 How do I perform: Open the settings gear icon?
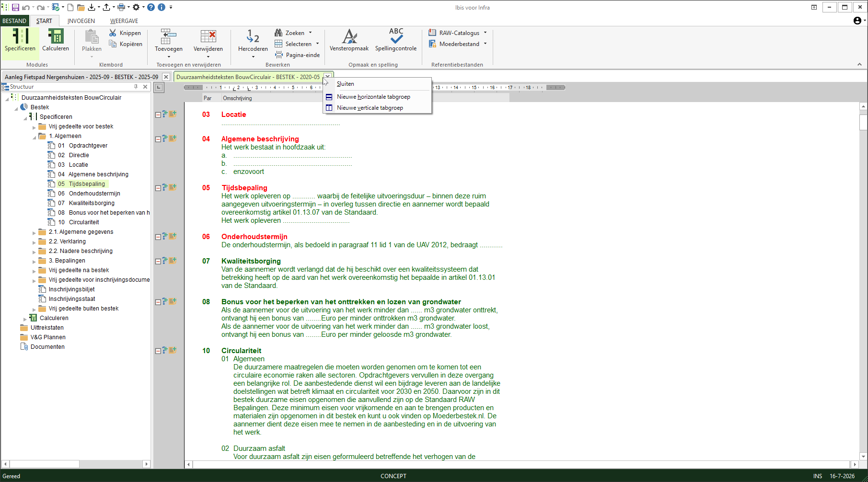136,7
